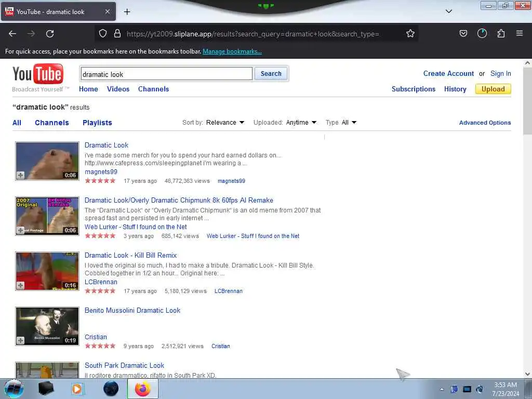Viewport: 532px width, 399px height.
Task: Open Benito Mussolini Dramatic Look title
Action: [x=132, y=311]
